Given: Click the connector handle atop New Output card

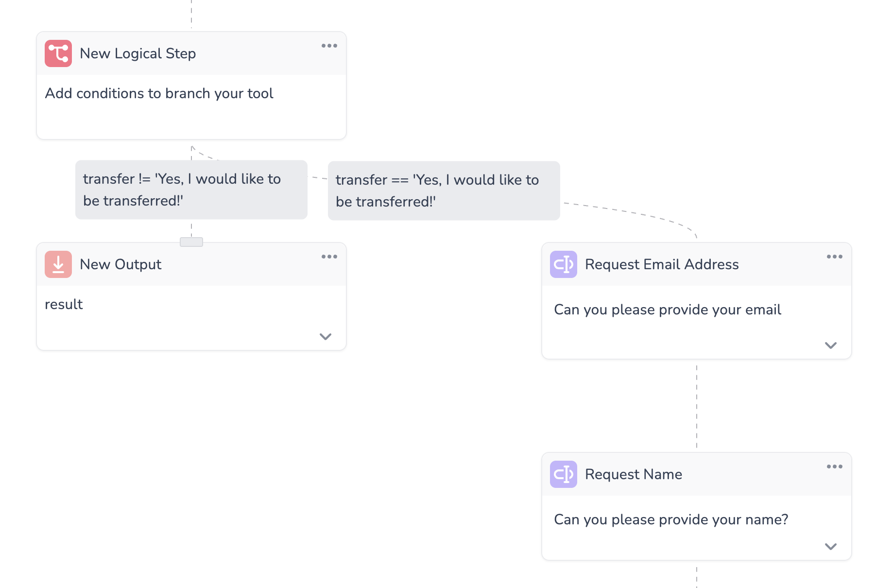Looking at the screenshot, I should pos(191,242).
